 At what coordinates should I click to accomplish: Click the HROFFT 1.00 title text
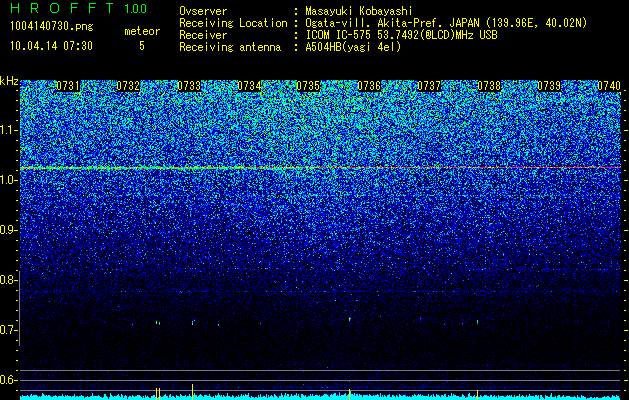point(78,8)
